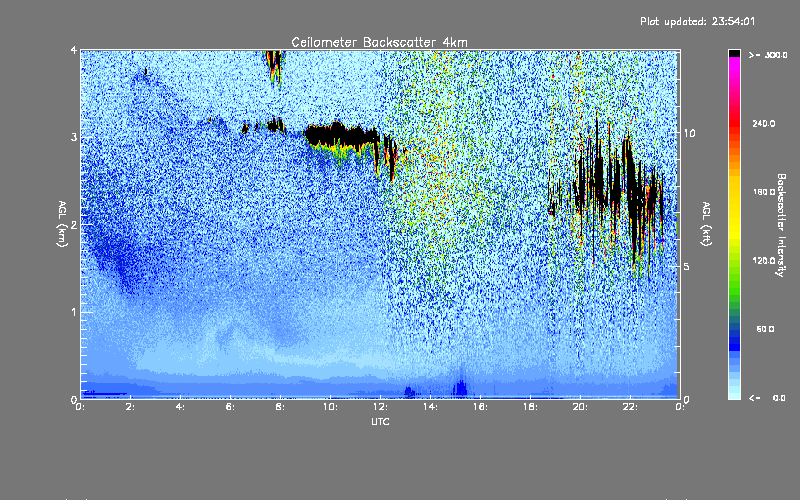Click the "18:" hour tick label
Viewport: 800px width, 500px height.
[x=530, y=407]
